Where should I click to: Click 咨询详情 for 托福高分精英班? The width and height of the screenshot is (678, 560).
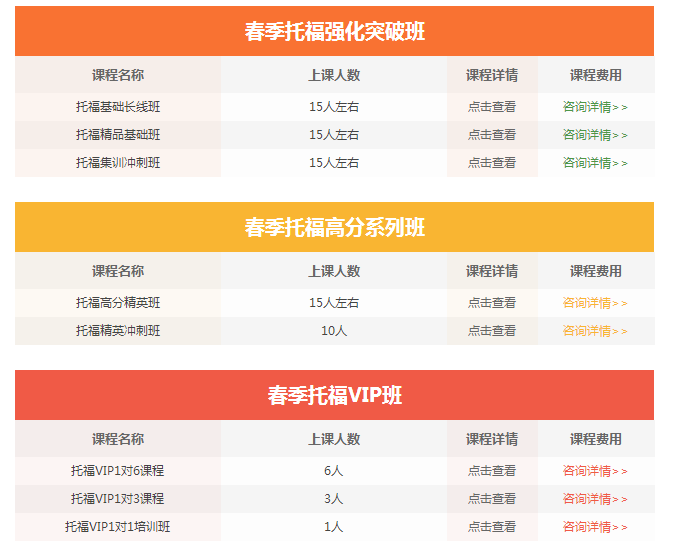tap(595, 303)
